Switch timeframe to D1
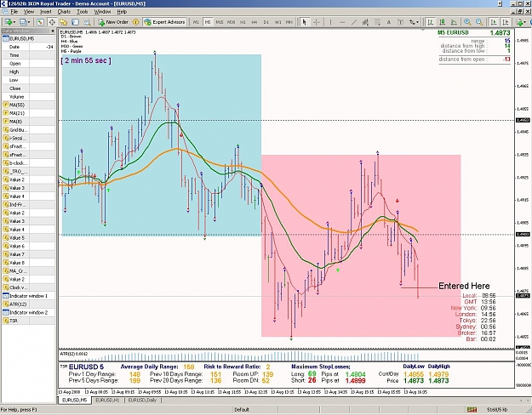This screenshot has height=415, width=532. (x=266, y=22)
